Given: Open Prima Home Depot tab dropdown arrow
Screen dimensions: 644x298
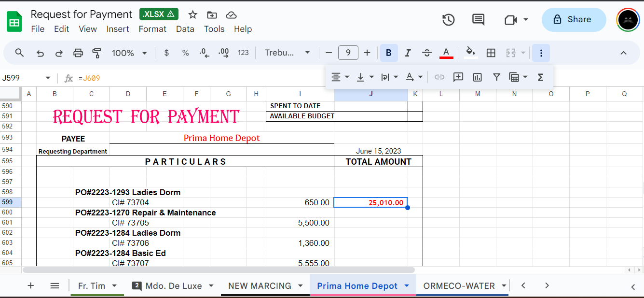Looking at the screenshot, I should tap(406, 286).
